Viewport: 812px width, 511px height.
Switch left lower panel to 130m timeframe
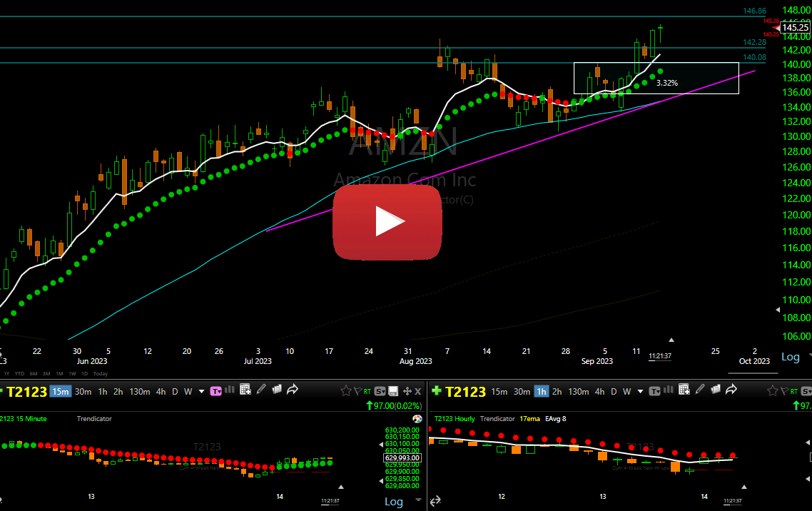(139, 391)
